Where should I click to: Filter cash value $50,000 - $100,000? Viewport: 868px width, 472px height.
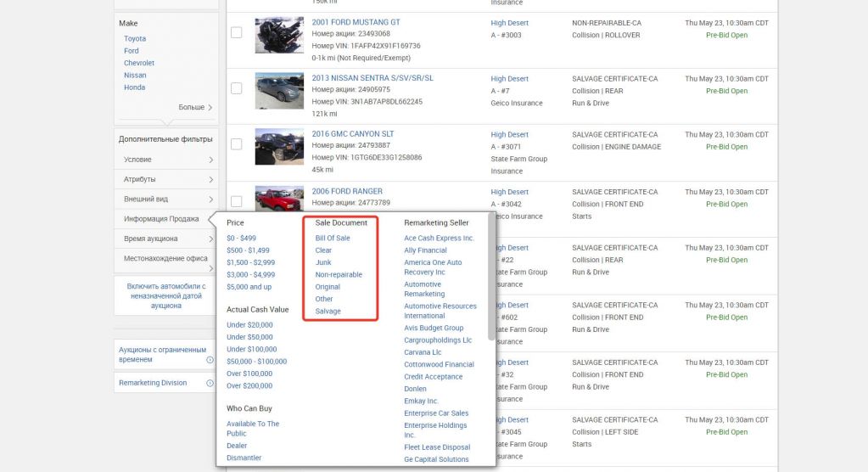[x=256, y=362]
